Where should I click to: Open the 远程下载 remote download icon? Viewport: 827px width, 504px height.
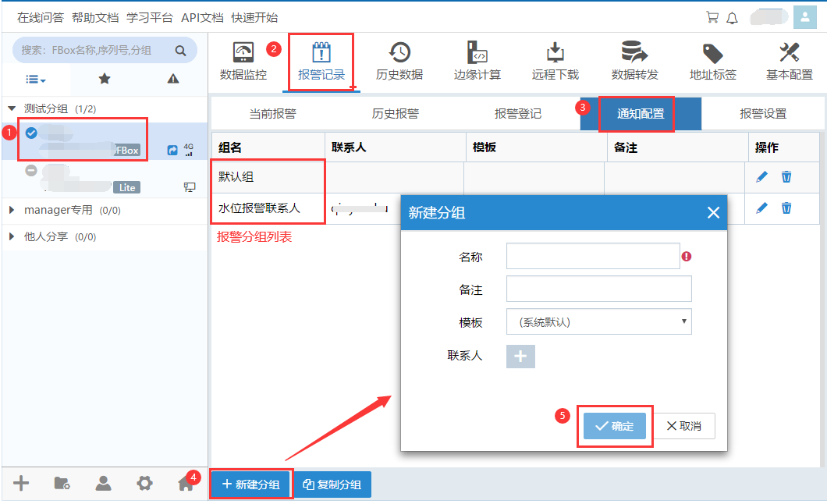555,53
